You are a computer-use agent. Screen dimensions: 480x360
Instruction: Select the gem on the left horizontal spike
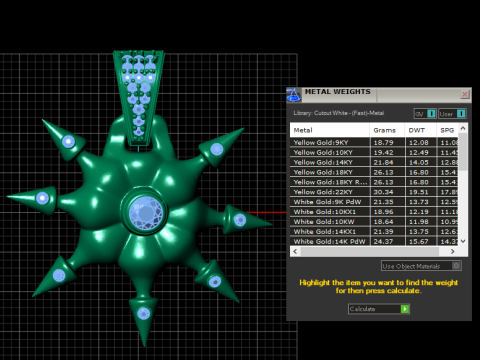42,198
